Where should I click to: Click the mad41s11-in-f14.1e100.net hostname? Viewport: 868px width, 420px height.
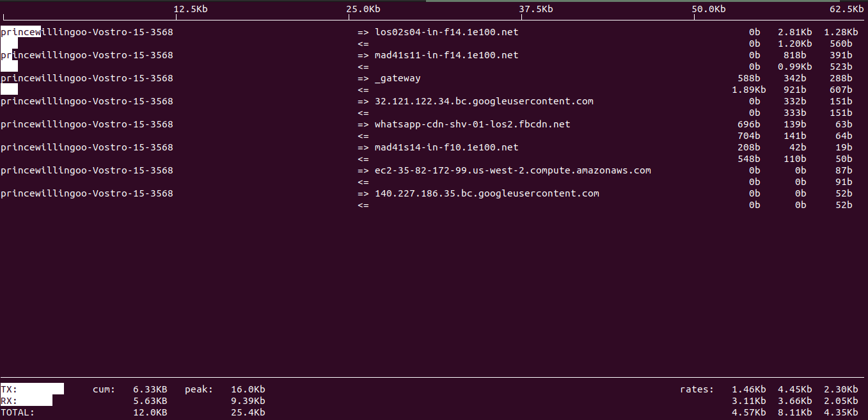point(446,55)
